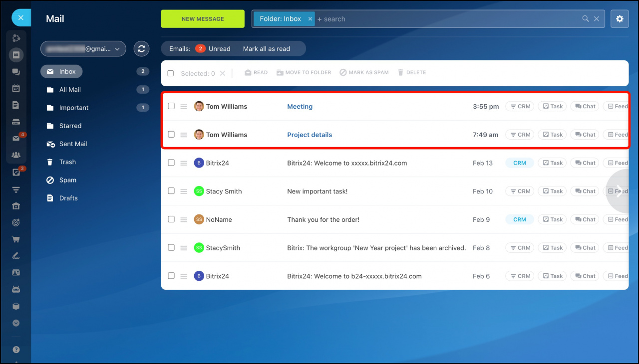The height and width of the screenshot is (364, 639).
Task: Open menu icon on NoName row
Action: (x=184, y=219)
